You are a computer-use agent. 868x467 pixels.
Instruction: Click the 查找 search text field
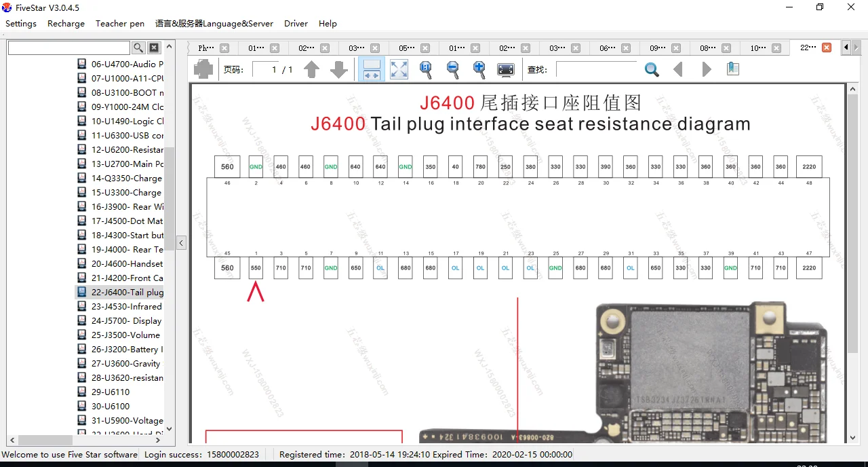[x=595, y=69]
